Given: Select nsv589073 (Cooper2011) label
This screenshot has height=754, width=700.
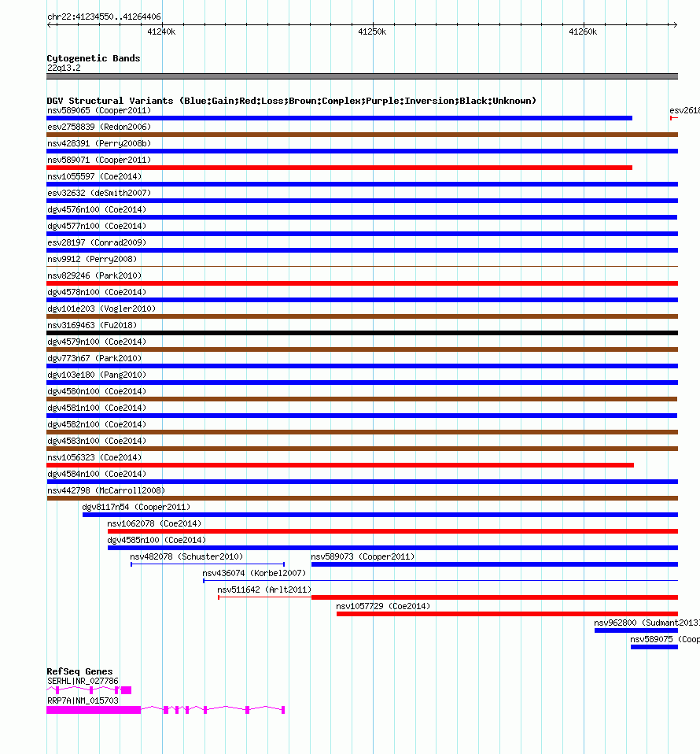Looking at the screenshot, I should [363, 556].
